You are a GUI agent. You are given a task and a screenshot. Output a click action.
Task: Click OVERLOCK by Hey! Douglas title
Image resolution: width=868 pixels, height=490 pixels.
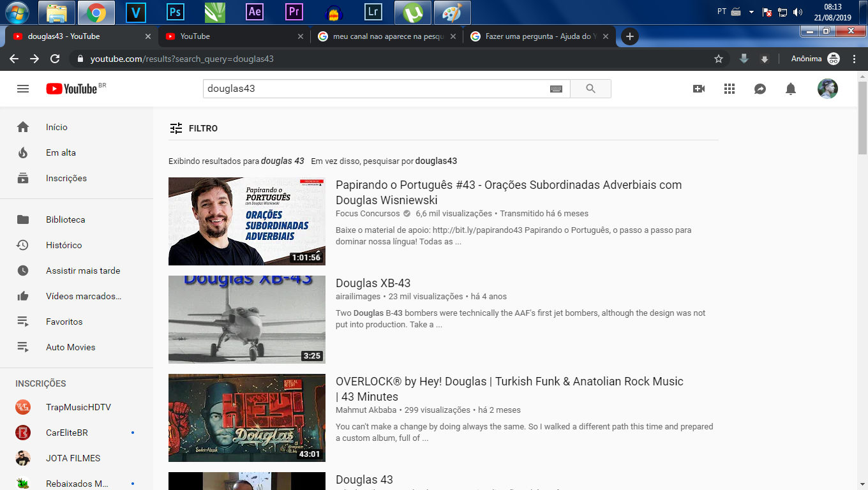click(x=509, y=389)
